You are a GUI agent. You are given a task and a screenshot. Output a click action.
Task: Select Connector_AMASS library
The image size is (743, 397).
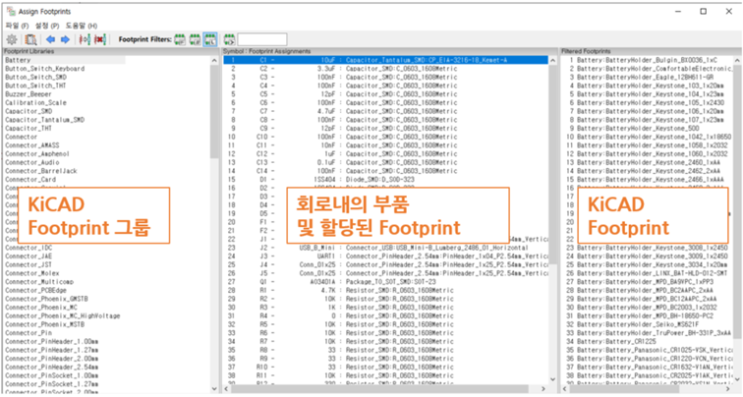[32, 145]
